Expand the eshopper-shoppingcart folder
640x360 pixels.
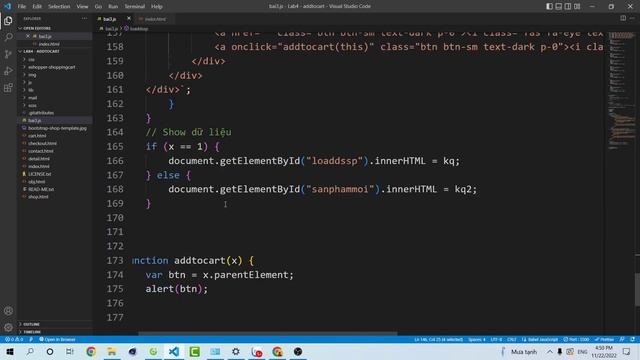click(51, 67)
